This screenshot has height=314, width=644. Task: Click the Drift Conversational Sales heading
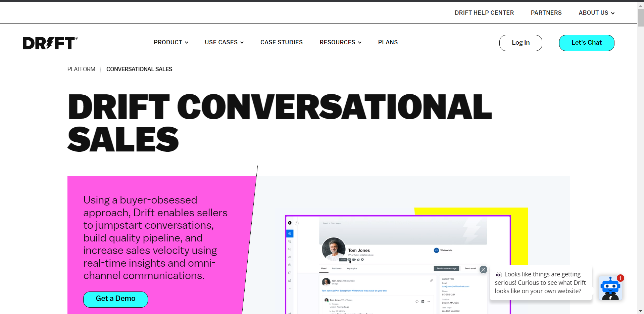280,123
